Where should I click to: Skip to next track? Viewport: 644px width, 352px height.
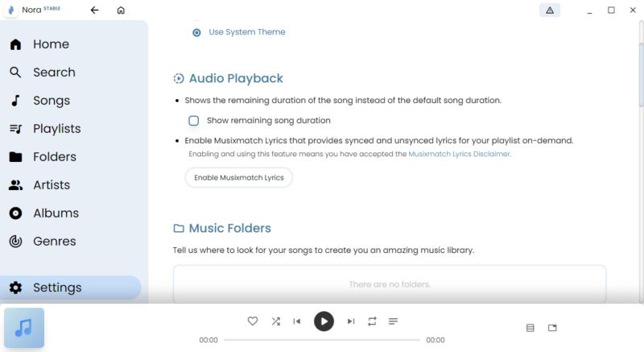351,321
